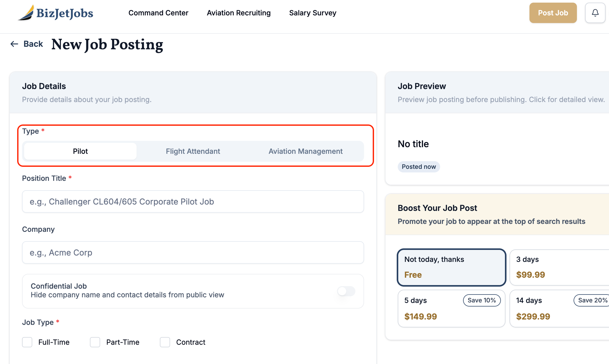609x364 pixels.
Task: Enable the Confidential Job switch
Action: click(x=346, y=291)
